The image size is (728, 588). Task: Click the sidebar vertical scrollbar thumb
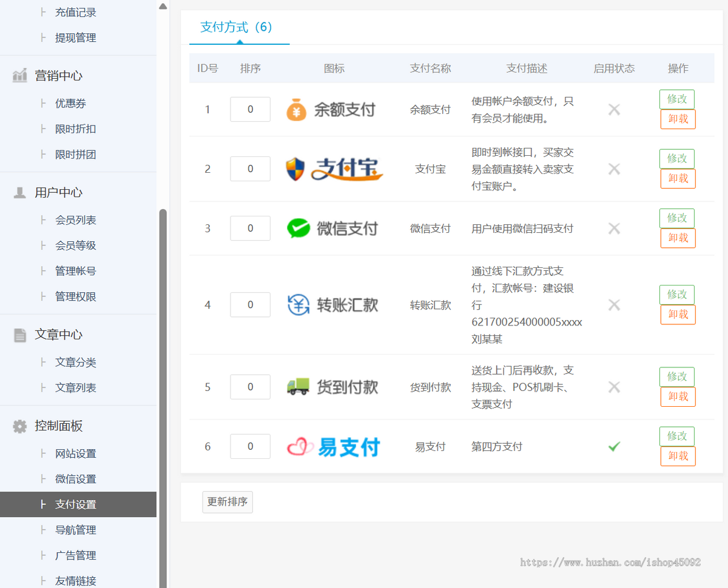(163, 398)
